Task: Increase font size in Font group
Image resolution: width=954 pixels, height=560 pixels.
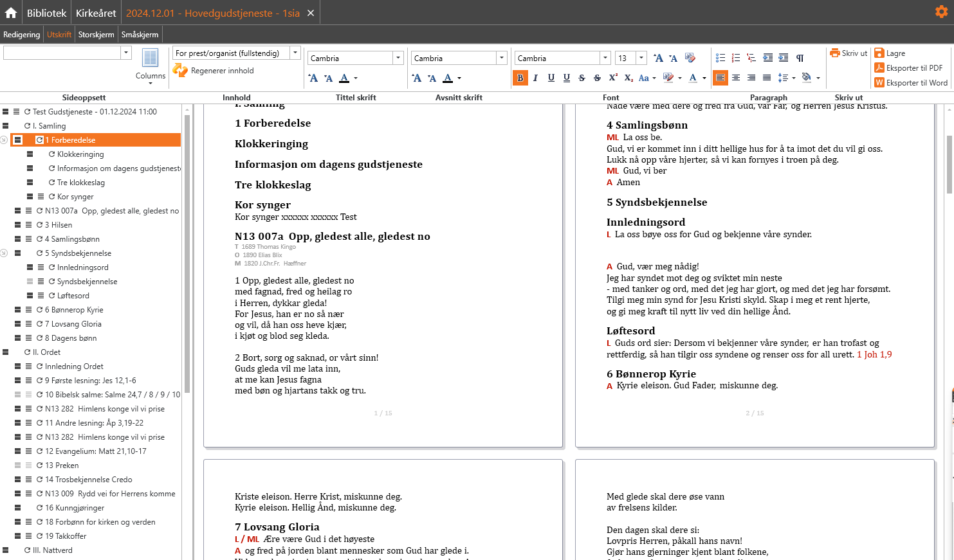Action: tap(658, 58)
